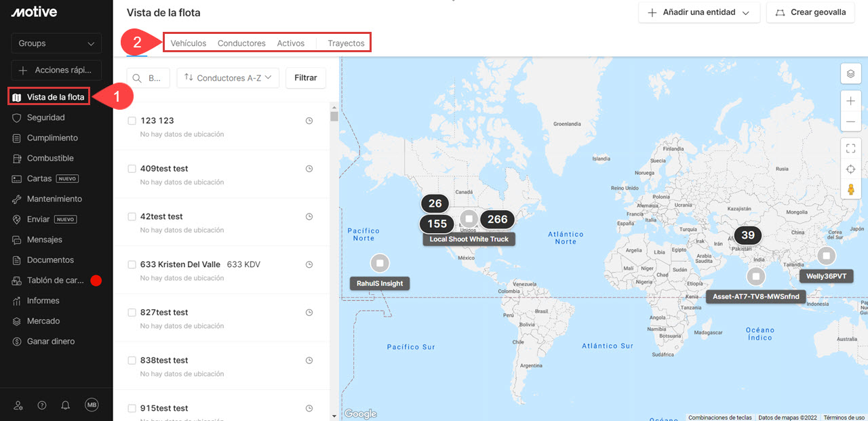Viewport: 868px width, 421px height.
Task: Check the 915test test checkbox
Action: (x=132, y=408)
